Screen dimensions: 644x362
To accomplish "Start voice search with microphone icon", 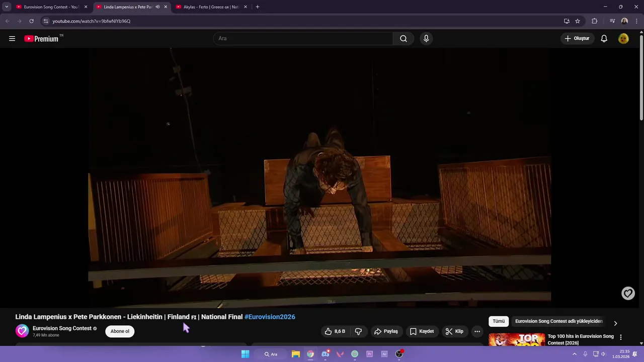I will (426, 39).
